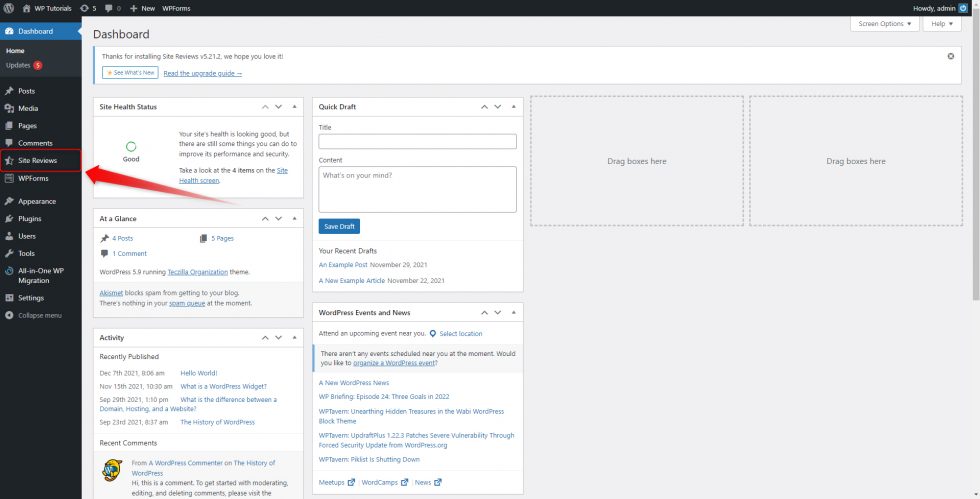Click the Site Health Good status circle
Image resolution: width=980 pixels, height=499 pixels.
click(x=131, y=146)
